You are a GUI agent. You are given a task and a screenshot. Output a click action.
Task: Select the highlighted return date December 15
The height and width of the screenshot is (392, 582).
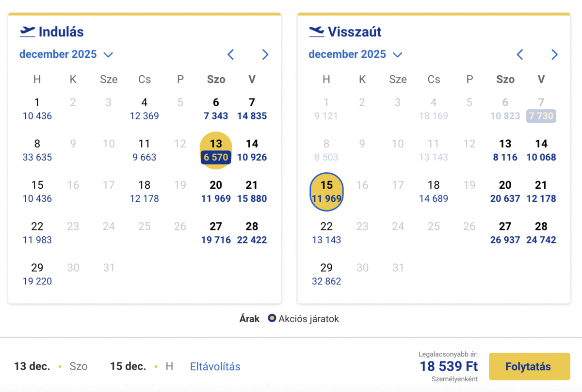(326, 192)
